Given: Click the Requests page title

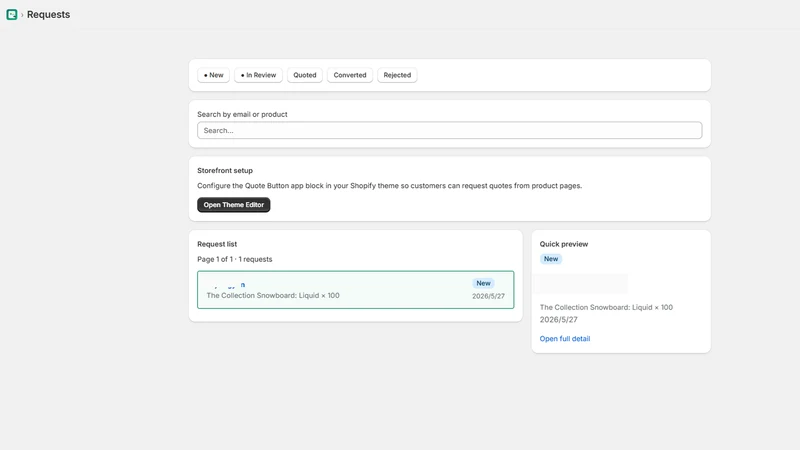Looking at the screenshot, I should pos(48,15).
